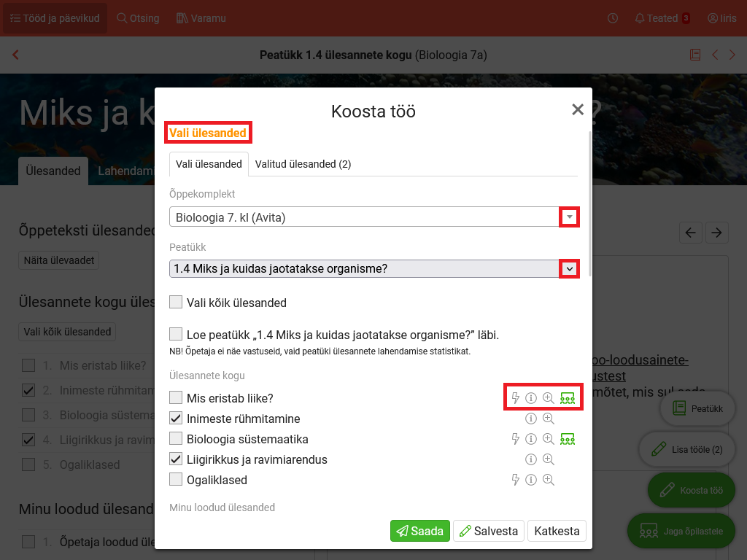Switch to Valitud ülesanded (2) tab
Screen dimensions: 747x560
(x=303, y=164)
